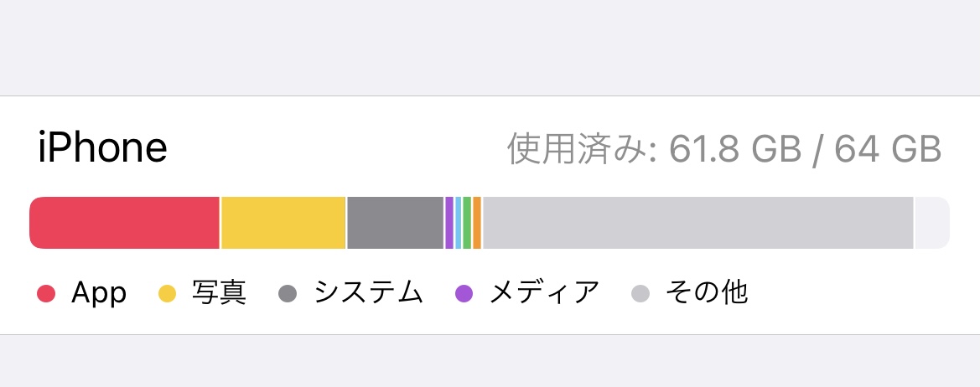Select the 写真 legend label

tap(219, 293)
